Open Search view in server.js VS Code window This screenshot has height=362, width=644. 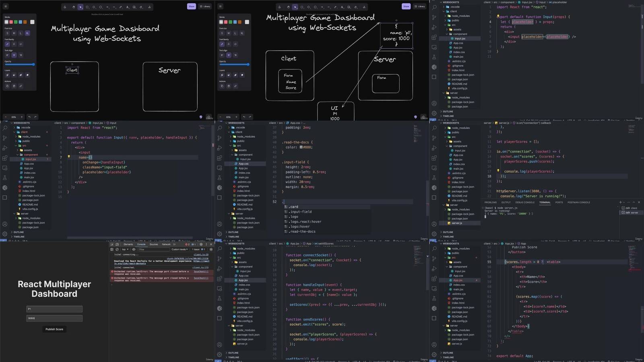click(434, 128)
